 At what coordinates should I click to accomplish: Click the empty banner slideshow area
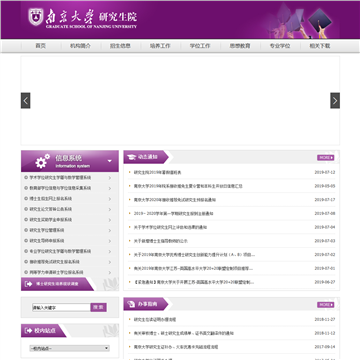coord(180,100)
